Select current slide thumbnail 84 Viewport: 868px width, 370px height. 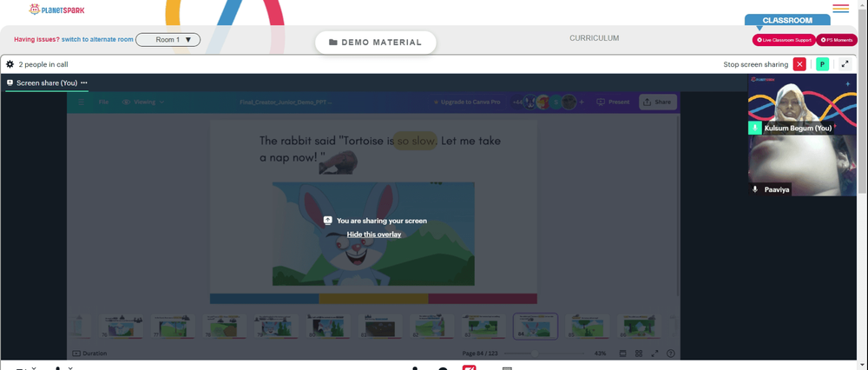536,327
